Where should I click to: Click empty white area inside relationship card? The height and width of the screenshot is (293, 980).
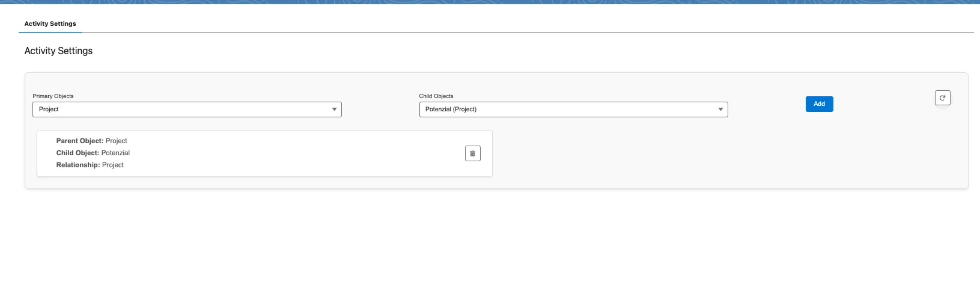click(300, 153)
